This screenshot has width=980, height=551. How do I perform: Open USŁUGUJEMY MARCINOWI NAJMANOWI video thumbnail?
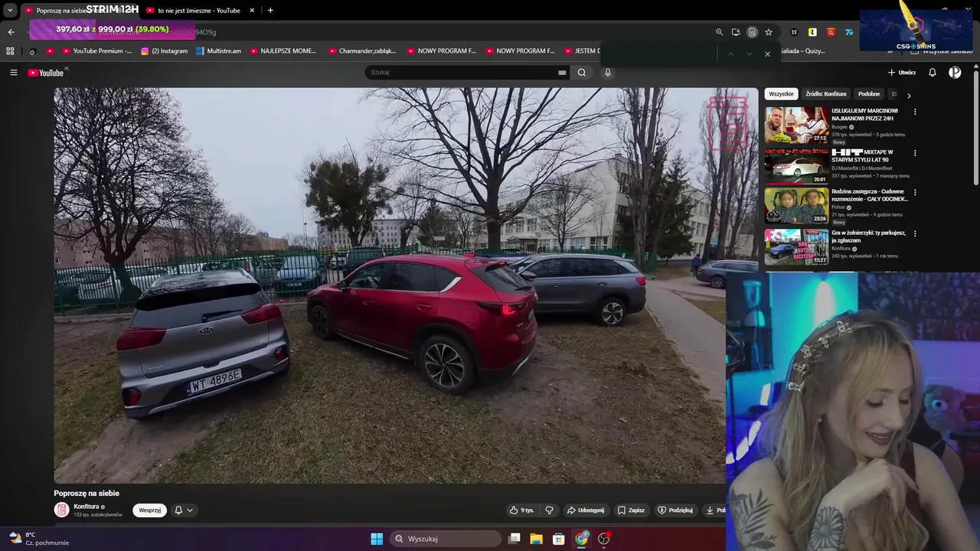(796, 125)
